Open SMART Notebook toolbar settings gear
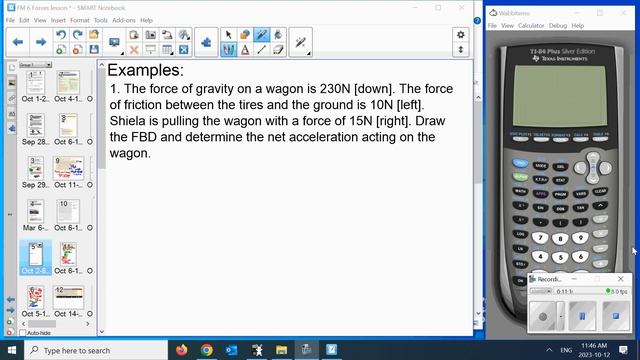Screen dimensions: 640x360 [x=461, y=35]
